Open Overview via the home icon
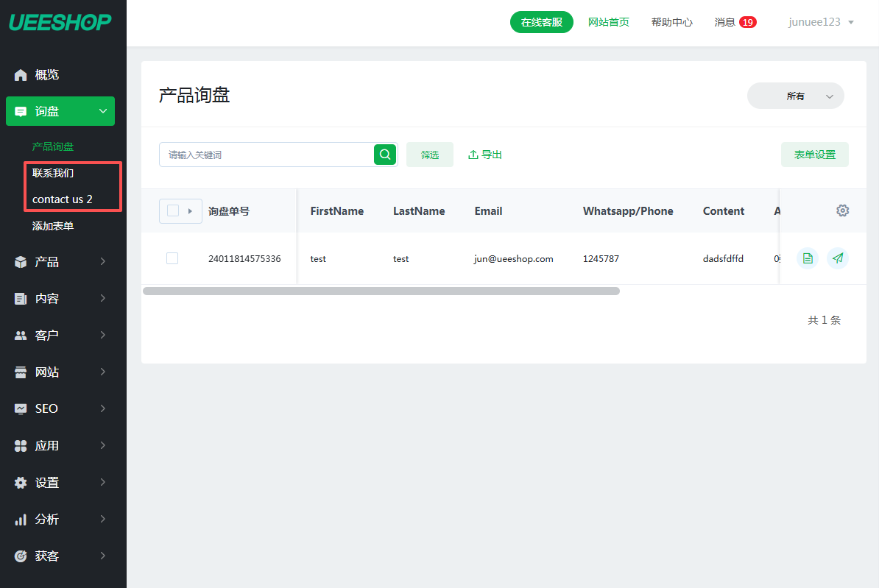The height and width of the screenshot is (588, 879). click(x=21, y=75)
